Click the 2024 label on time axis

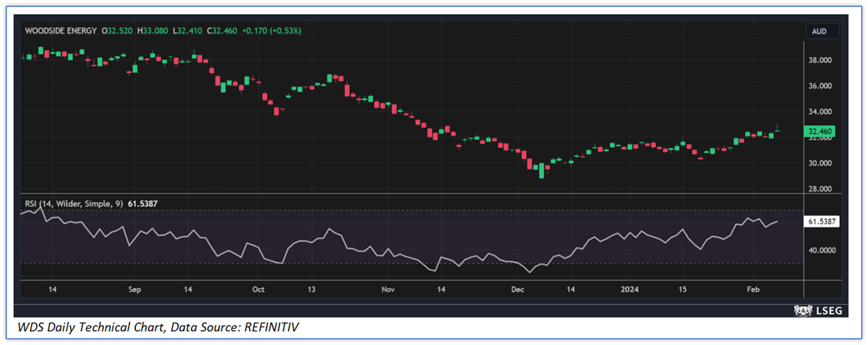(629, 289)
